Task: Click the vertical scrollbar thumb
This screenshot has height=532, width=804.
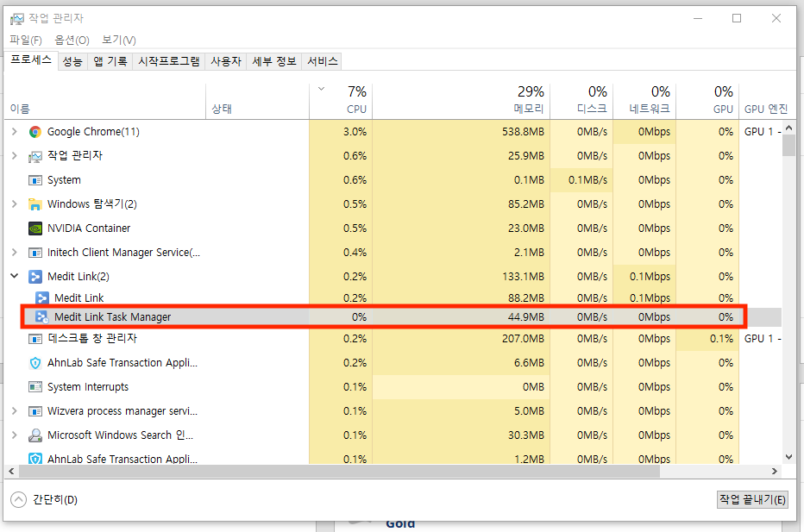Action: 789,145
